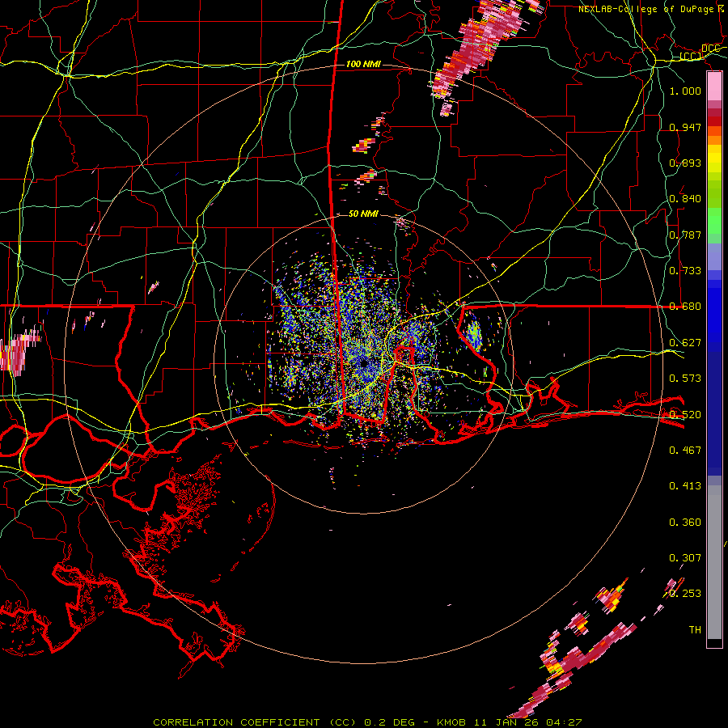Screen dimensions: 728x728
Task: Click the 0.627 scale value
Action: pyautogui.click(x=685, y=343)
